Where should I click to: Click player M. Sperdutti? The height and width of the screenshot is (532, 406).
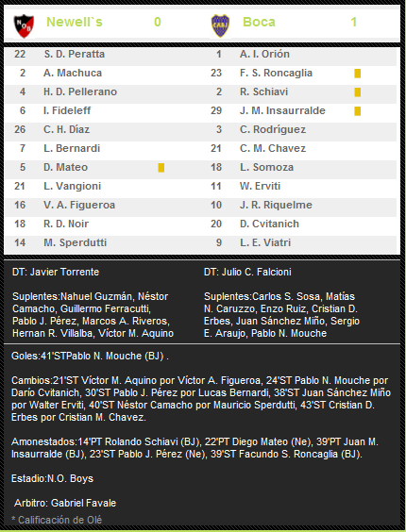[x=76, y=242]
